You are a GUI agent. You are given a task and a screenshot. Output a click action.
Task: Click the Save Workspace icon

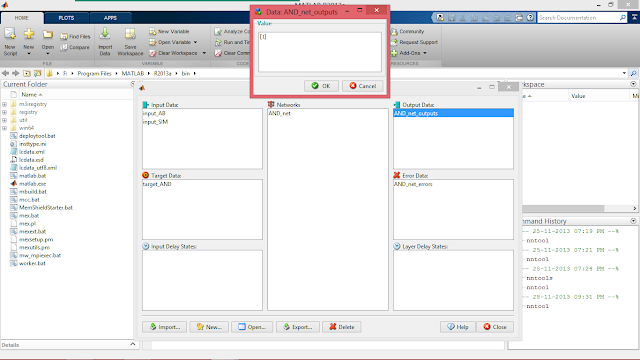pyautogui.click(x=130, y=34)
